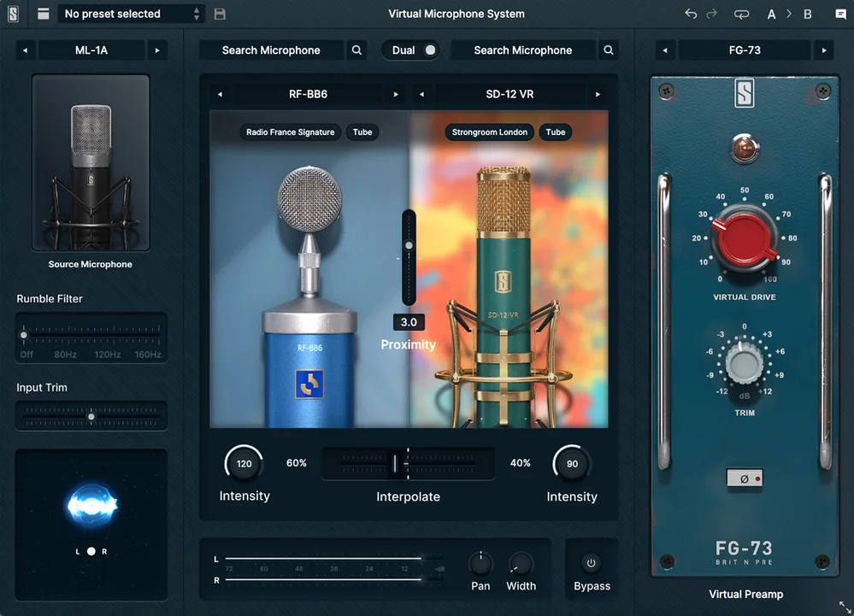Click the right microphone search magnifier icon
The image size is (854, 616).
(x=609, y=50)
